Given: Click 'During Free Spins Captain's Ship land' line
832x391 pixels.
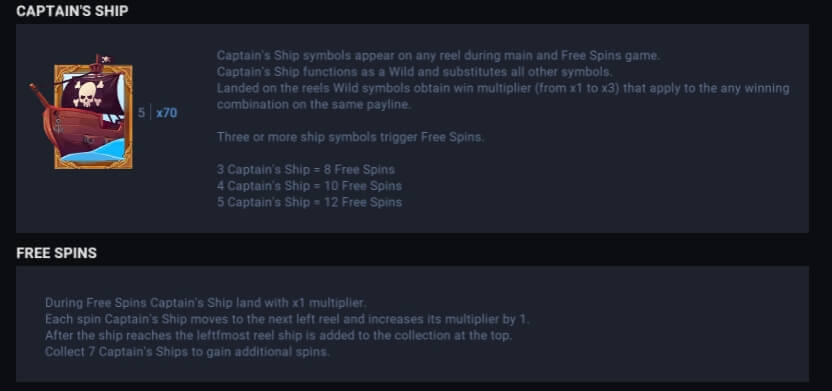Looking at the screenshot, I should point(205,303).
